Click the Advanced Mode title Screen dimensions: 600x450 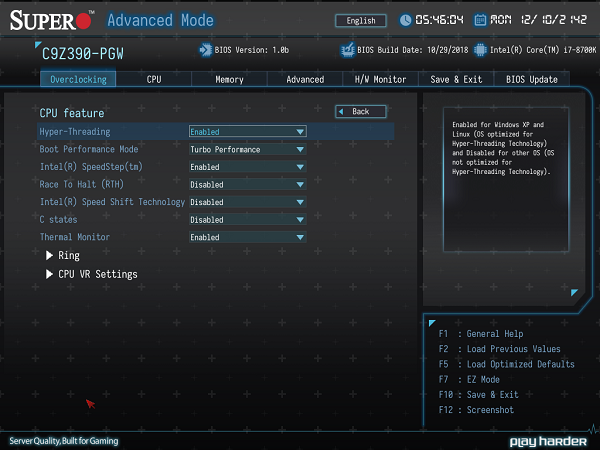point(160,20)
